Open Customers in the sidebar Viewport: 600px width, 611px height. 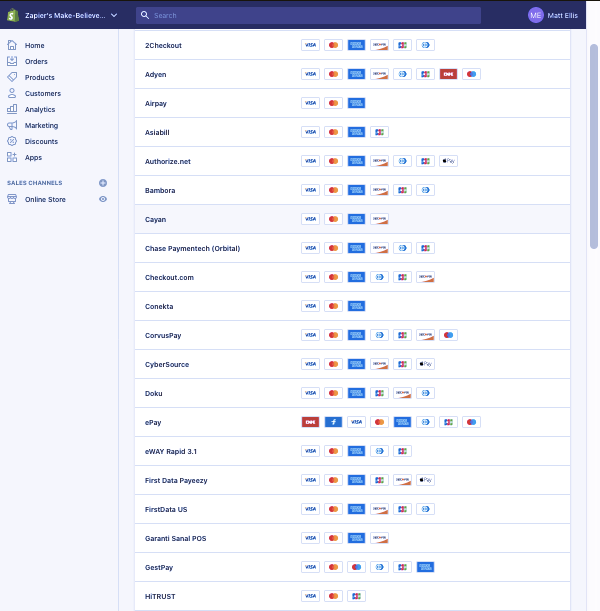pyautogui.click(x=43, y=94)
